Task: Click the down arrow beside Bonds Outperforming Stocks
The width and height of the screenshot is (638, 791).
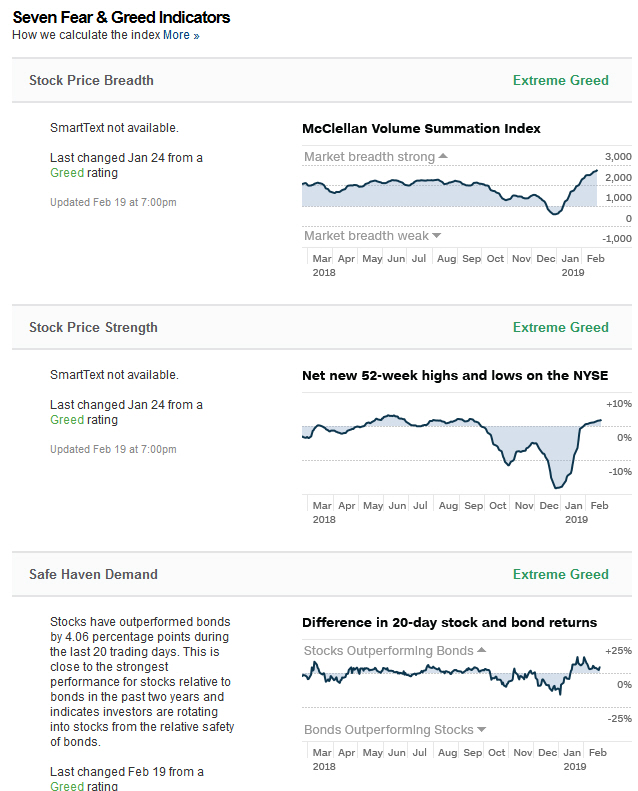Action: pos(482,730)
